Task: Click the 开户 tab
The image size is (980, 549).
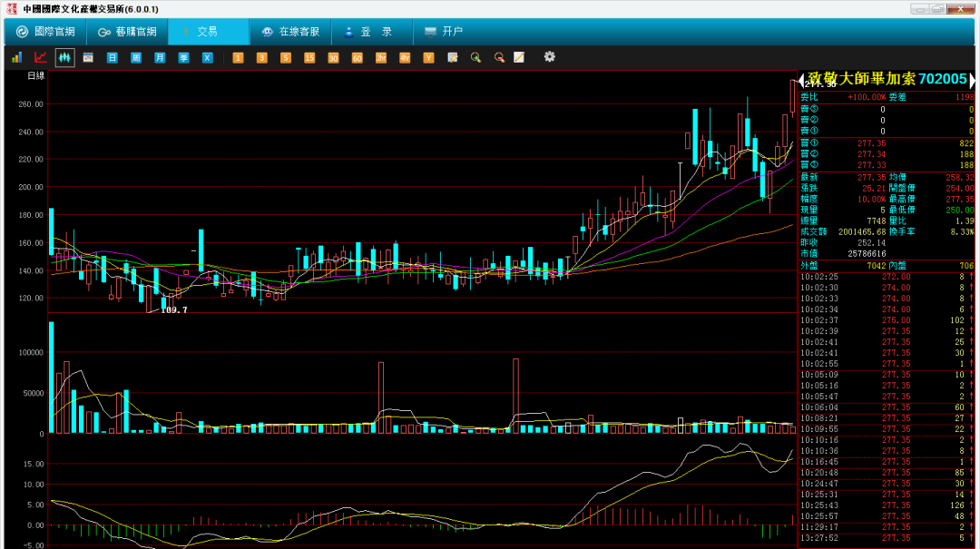Action: (443, 31)
